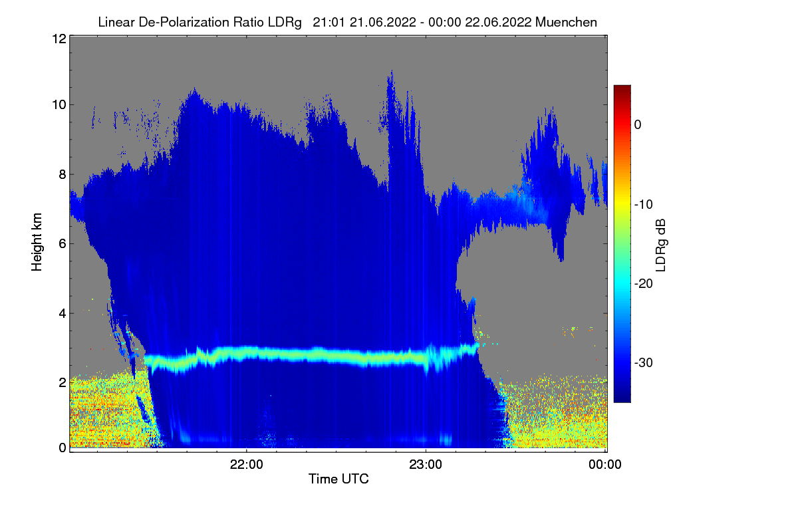Click the height tick label 2
This screenshot has height=532, width=798.
[62, 382]
